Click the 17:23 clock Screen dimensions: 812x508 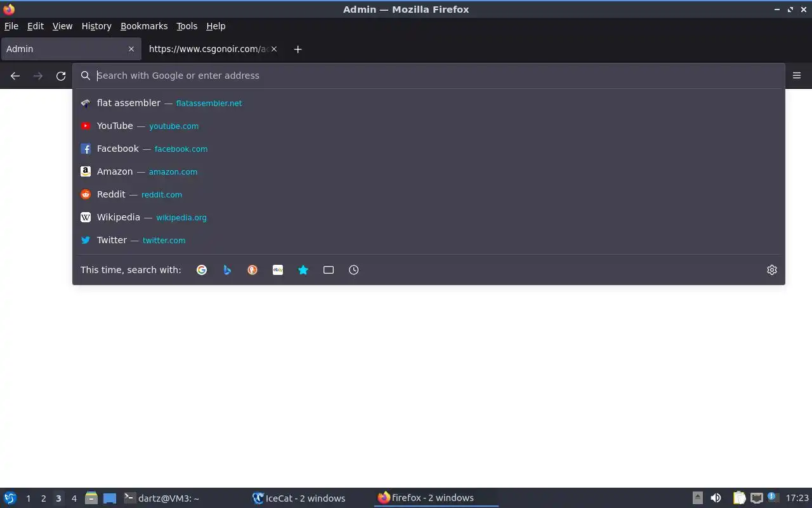(x=797, y=498)
